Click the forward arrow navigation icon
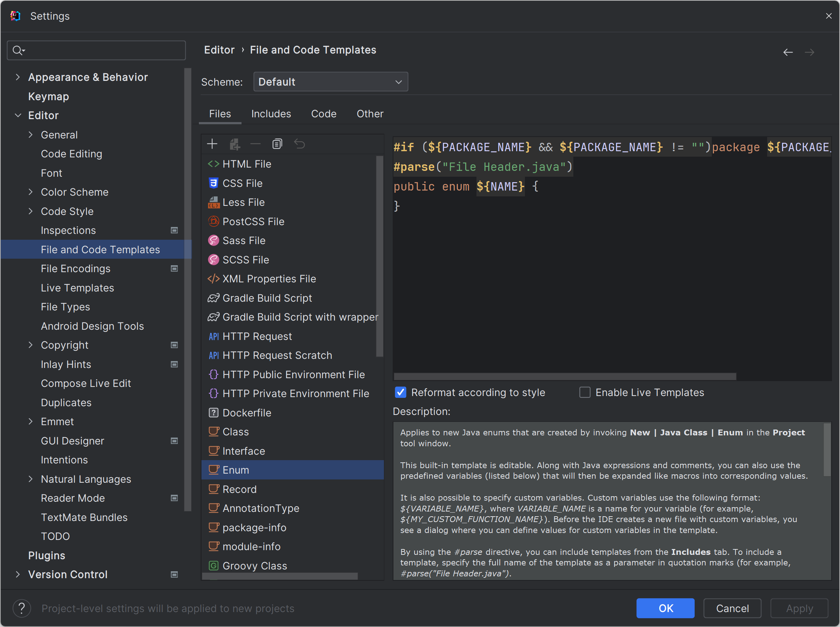 (809, 52)
